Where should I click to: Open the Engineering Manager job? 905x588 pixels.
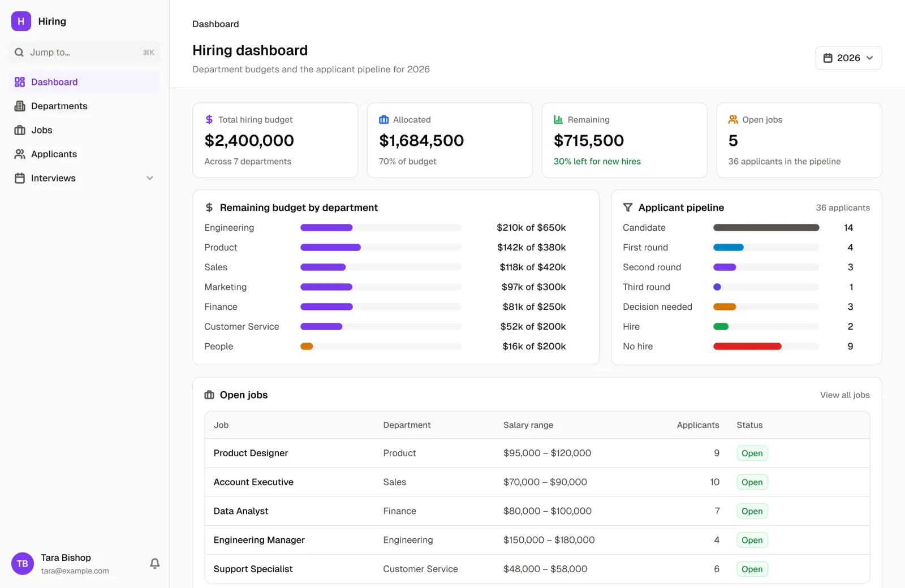point(259,541)
